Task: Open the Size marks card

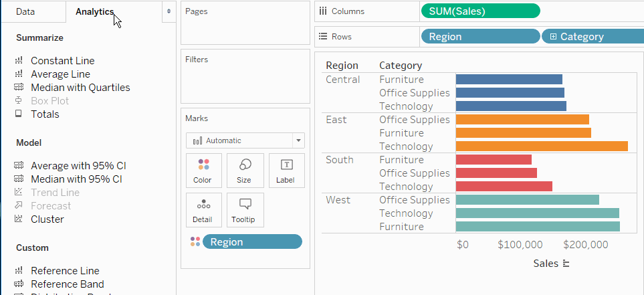Action: (x=244, y=171)
